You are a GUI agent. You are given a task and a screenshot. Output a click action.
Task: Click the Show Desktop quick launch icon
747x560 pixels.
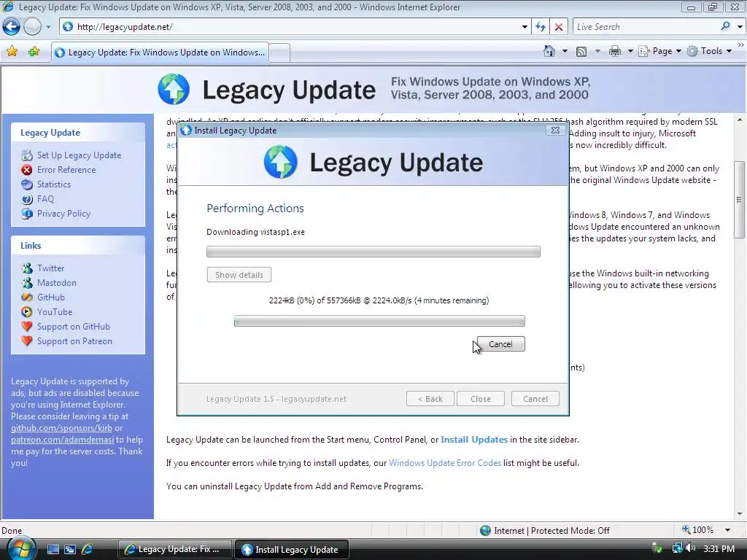[53, 549]
